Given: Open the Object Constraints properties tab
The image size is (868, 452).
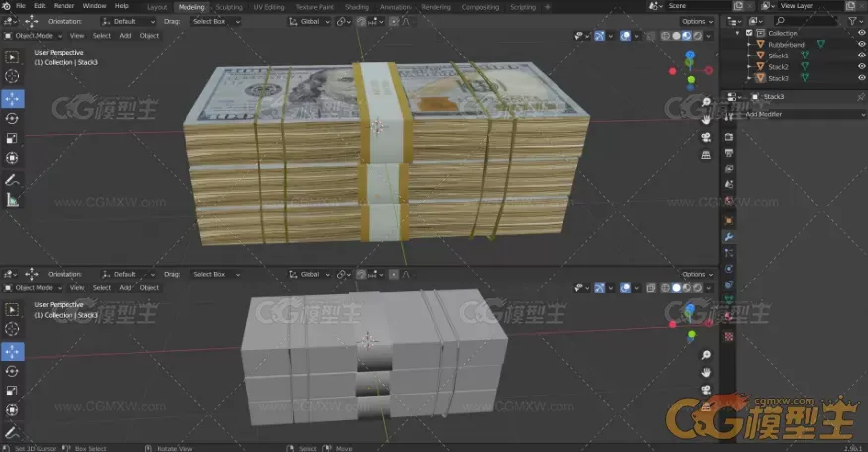Looking at the screenshot, I should (x=729, y=284).
